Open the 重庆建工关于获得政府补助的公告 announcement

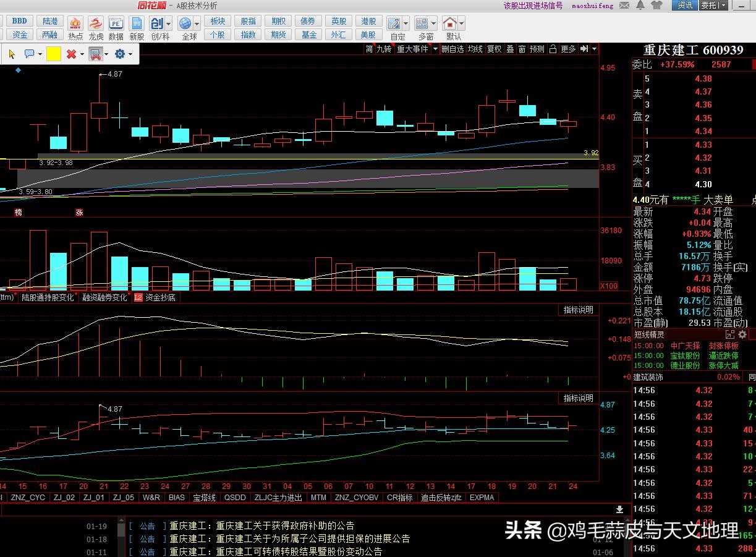tap(285, 526)
